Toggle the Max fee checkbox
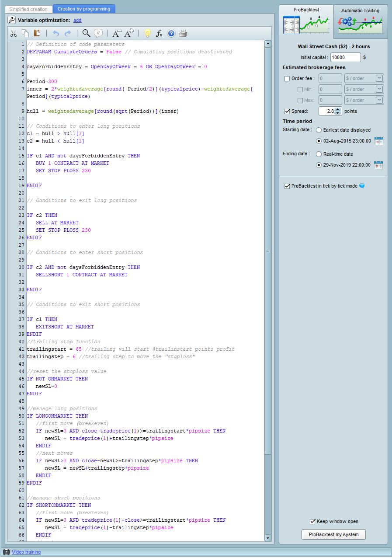392x558 pixels. [x=300, y=101]
